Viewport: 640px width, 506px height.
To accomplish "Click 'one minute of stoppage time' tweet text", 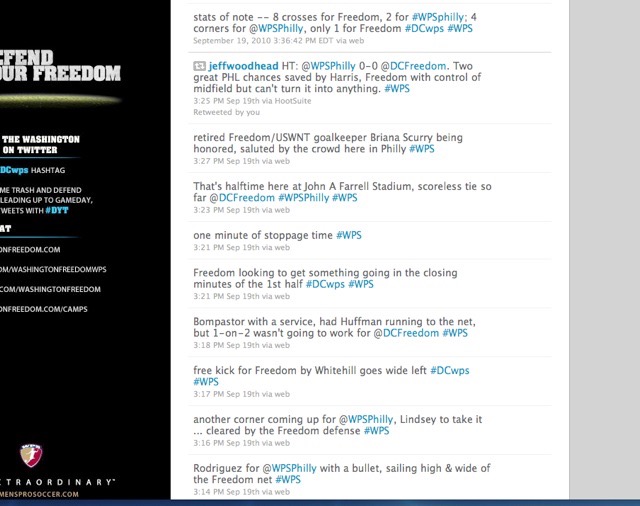I will pyautogui.click(x=263, y=235).
